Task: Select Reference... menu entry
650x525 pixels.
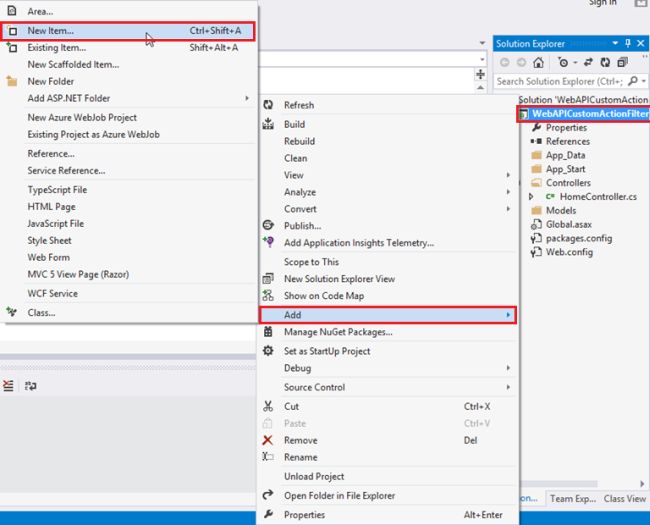Action: (128, 154)
